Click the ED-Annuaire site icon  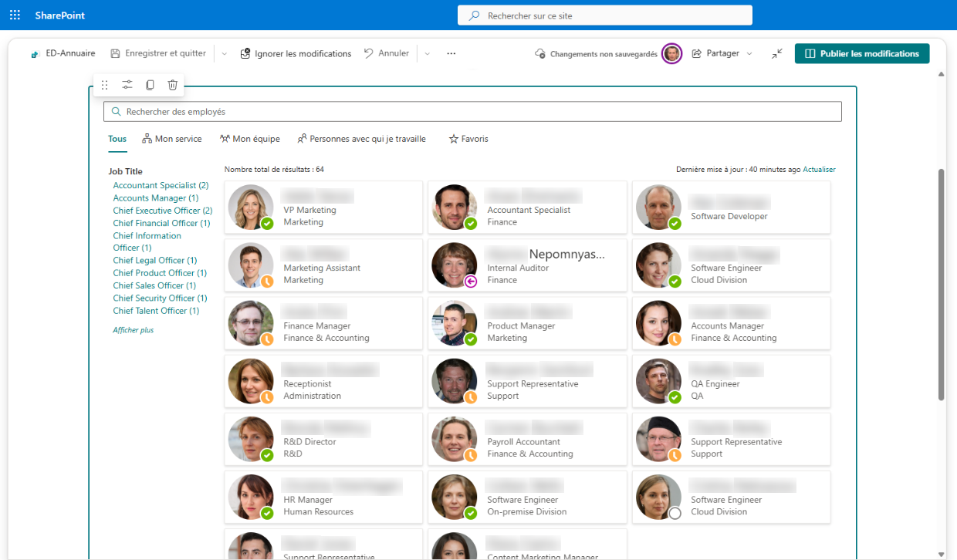click(35, 54)
